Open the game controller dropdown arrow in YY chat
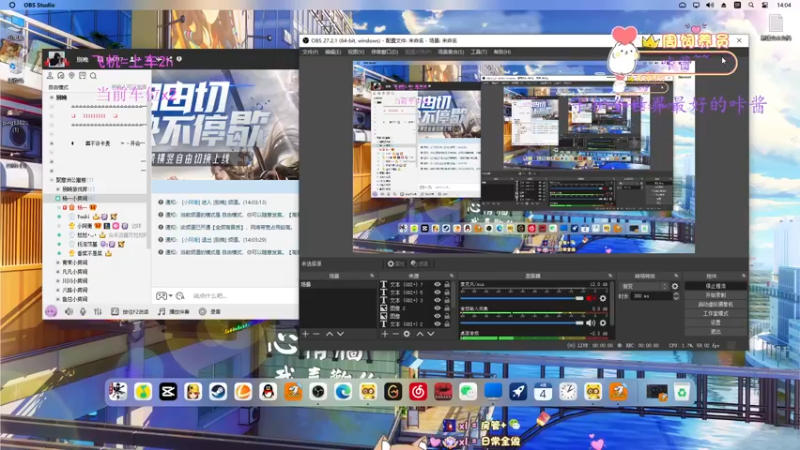800x450 pixels. [170, 296]
